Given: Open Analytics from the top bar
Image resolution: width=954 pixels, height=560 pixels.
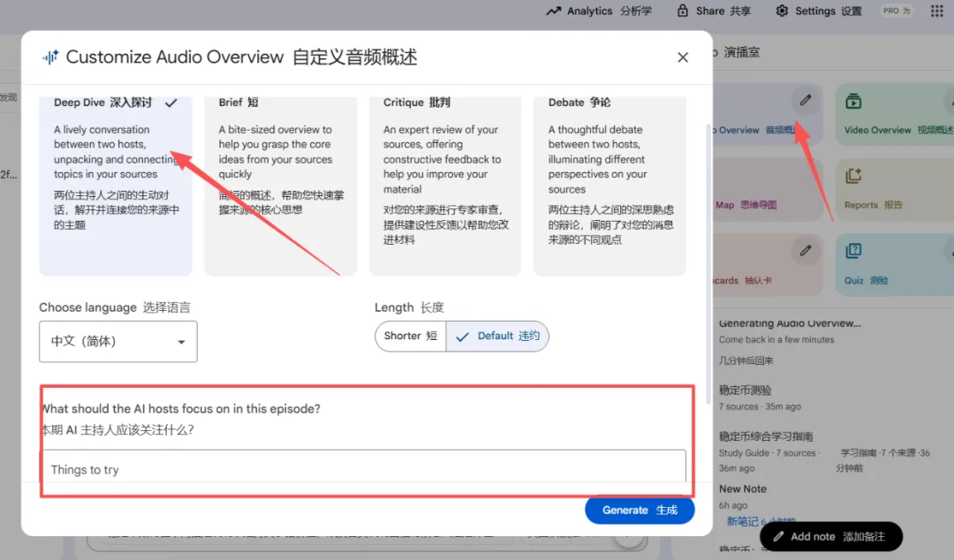Looking at the screenshot, I should pyautogui.click(x=599, y=11).
